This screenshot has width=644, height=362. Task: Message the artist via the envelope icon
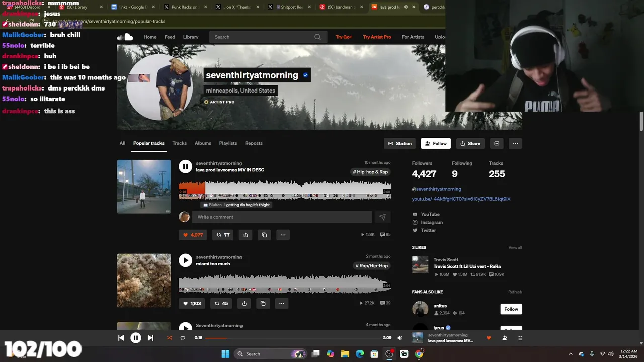point(497,143)
